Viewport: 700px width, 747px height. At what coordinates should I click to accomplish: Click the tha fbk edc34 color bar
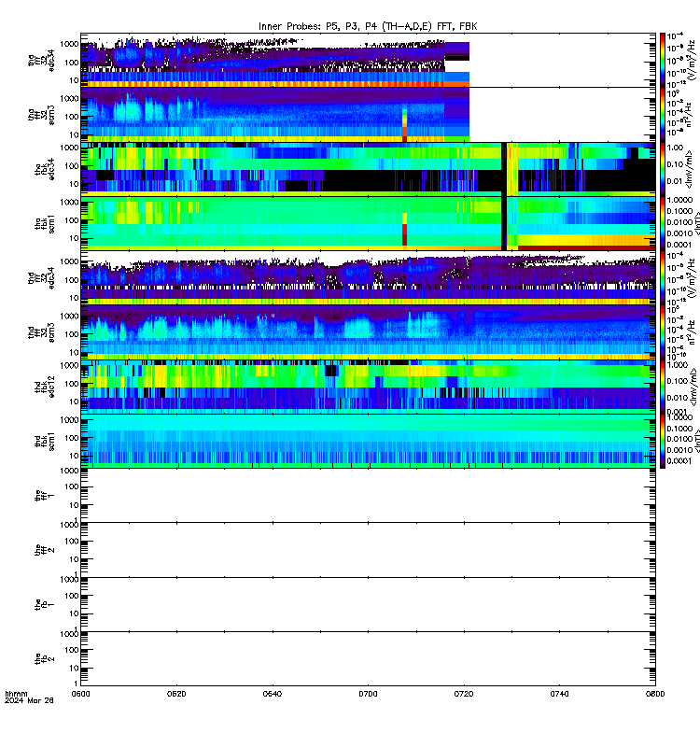[x=663, y=169]
